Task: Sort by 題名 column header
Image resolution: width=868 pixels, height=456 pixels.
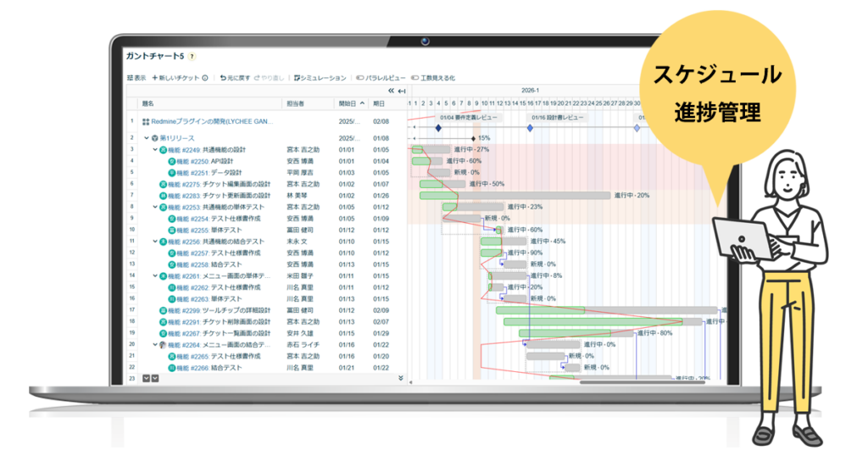Action: pos(147,103)
